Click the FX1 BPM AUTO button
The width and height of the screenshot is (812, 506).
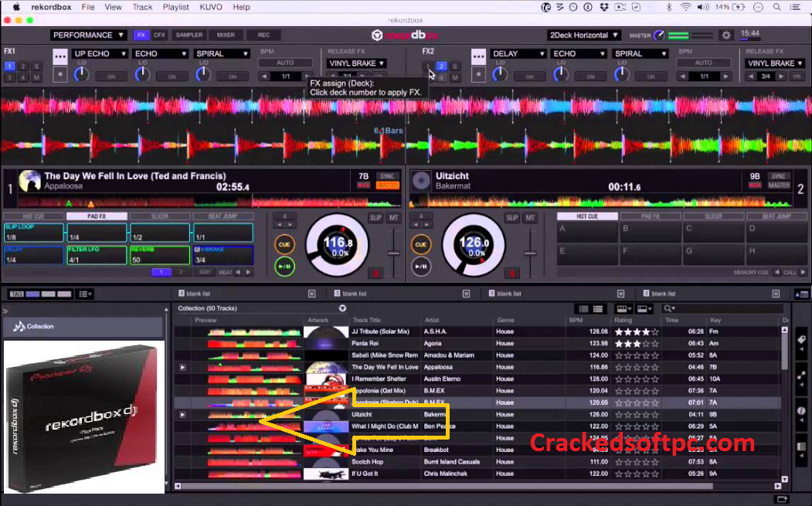click(285, 63)
